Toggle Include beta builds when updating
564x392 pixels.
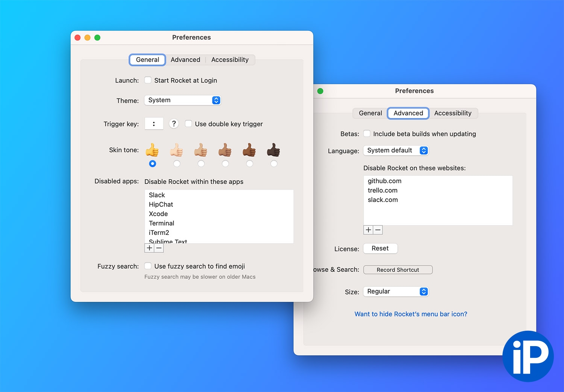pyautogui.click(x=367, y=134)
